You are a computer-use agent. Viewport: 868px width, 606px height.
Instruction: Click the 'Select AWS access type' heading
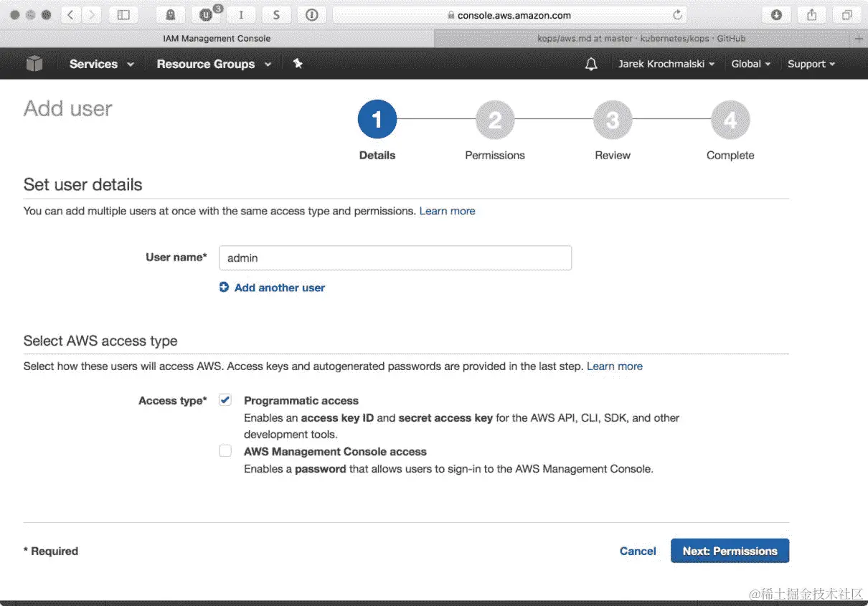point(100,341)
